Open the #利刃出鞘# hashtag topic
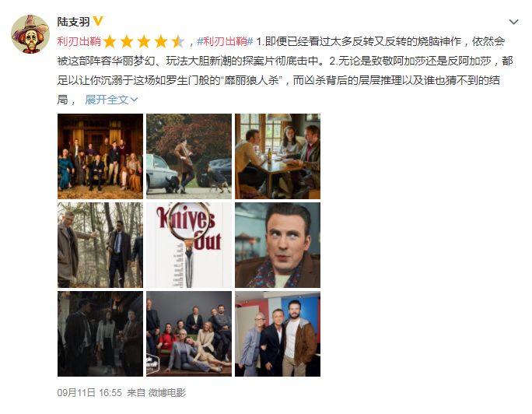This screenshot has height=414, width=532. pos(225,41)
